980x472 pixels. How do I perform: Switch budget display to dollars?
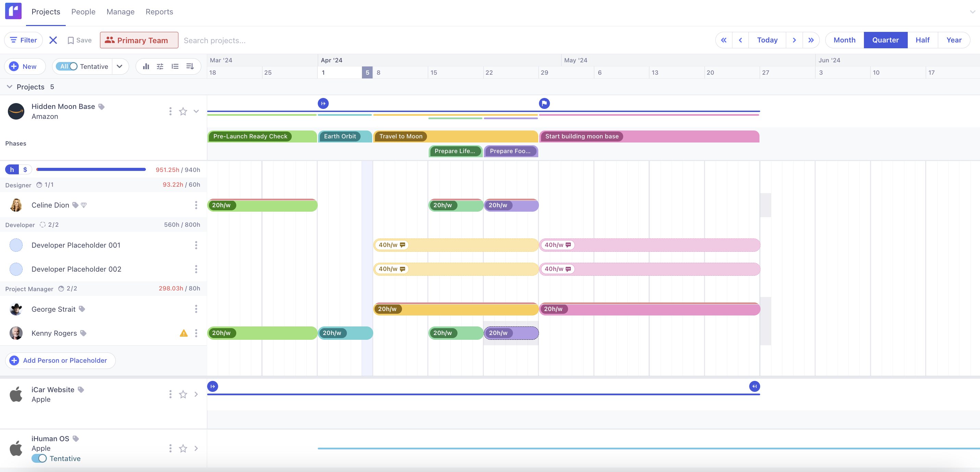[25, 170]
